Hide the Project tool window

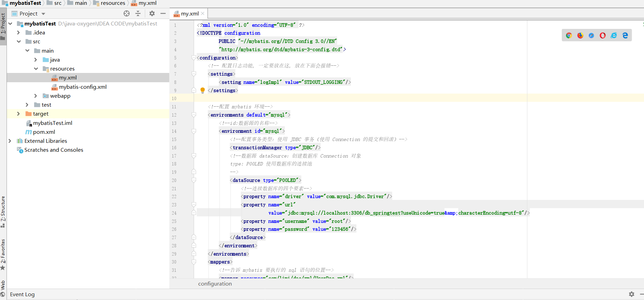pyautogui.click(x=163, y=13)
